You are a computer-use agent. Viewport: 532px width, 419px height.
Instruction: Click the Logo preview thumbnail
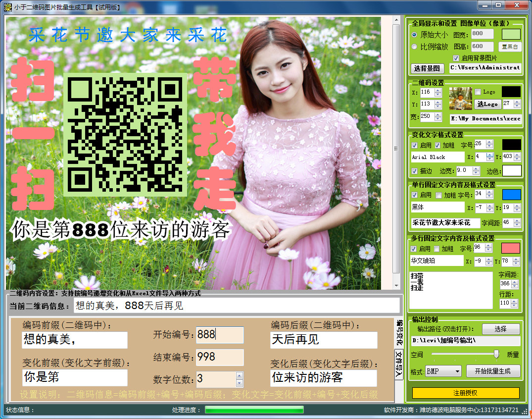[x=460, y=99]
